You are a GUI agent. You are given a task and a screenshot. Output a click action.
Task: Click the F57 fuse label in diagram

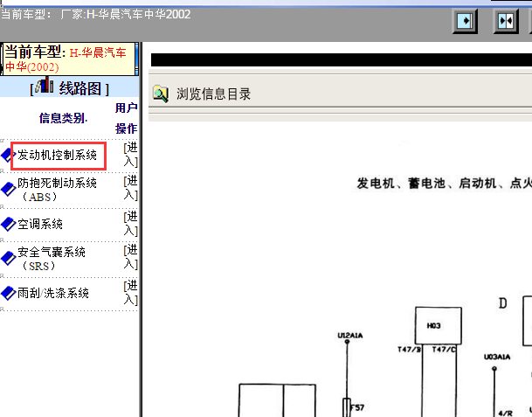357,407
